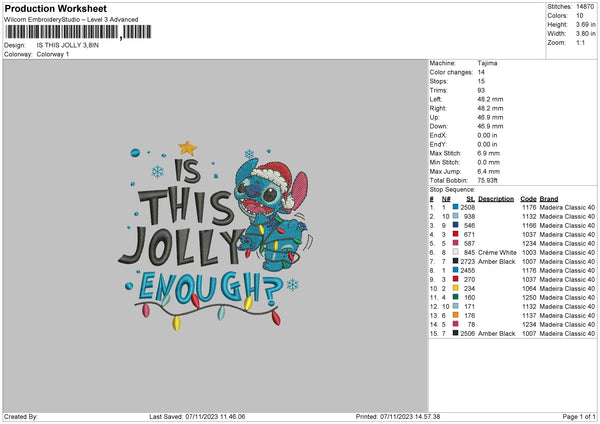The image size is (600, 424).
Task: Click the Brand column header
Action: 549,199
